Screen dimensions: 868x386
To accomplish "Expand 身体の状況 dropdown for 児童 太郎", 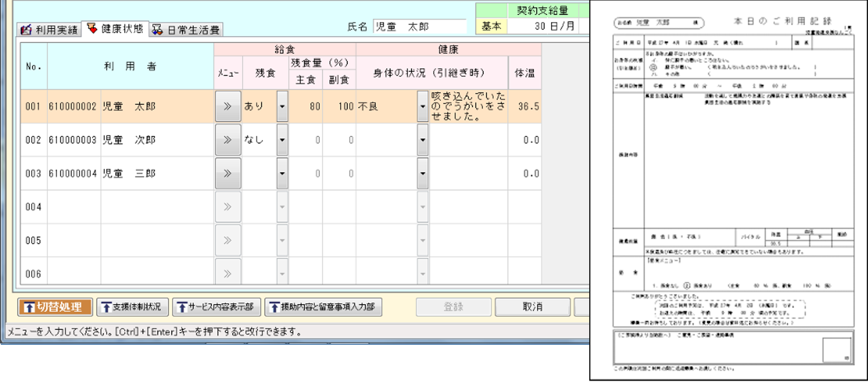I will [423, 106].
